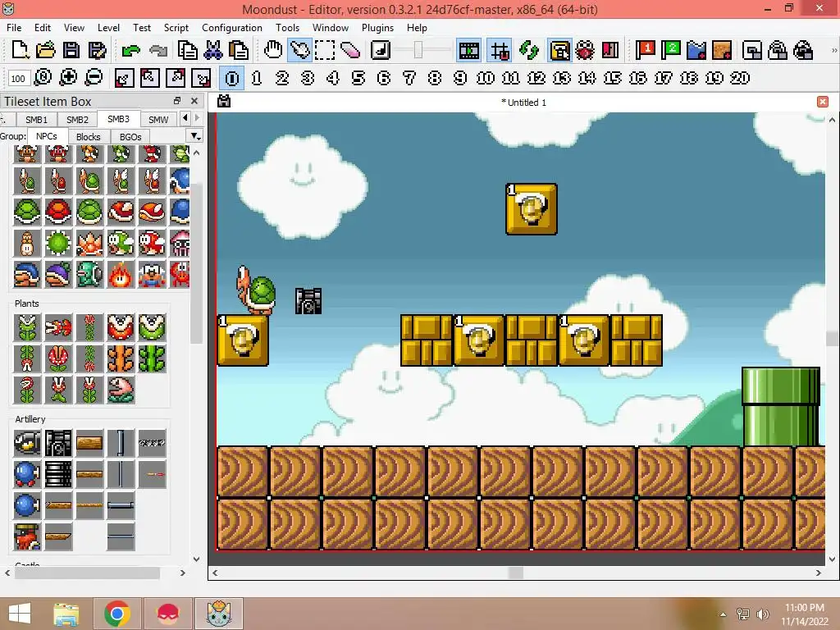Toggle the tileset item box button
The width and height of the screenshot is (840, 630).
559,50
